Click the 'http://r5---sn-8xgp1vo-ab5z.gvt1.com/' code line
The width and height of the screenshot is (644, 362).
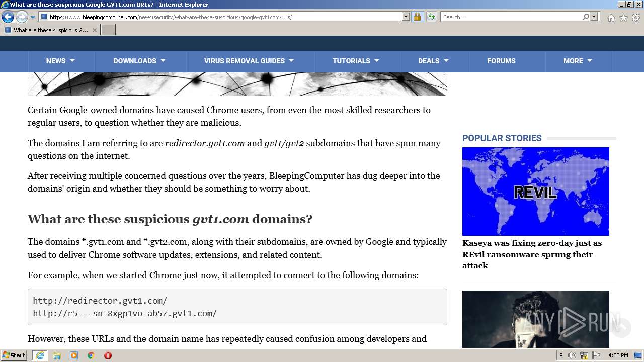pos(125,313)
